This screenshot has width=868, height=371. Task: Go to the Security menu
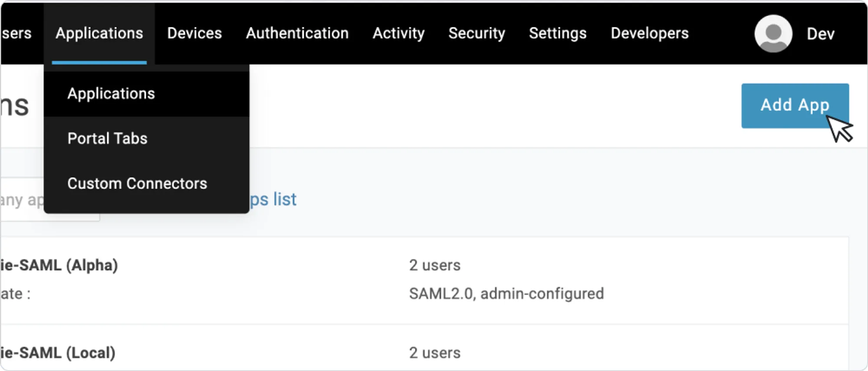(477, 33)
